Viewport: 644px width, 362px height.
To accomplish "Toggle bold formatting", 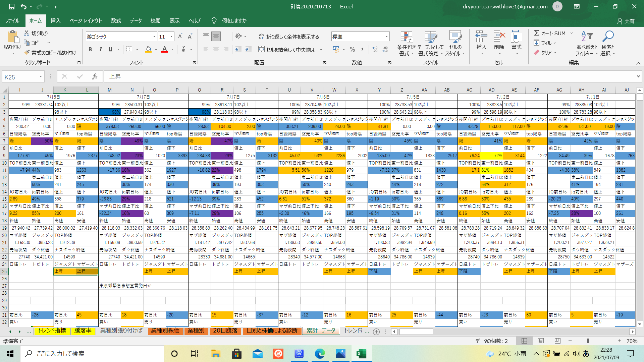I will click(90, 50).
